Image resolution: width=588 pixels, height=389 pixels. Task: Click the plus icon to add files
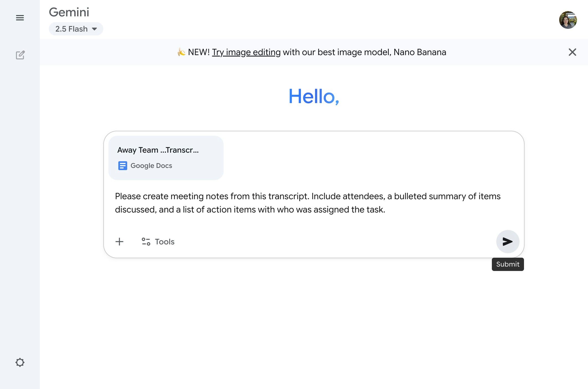119,242
